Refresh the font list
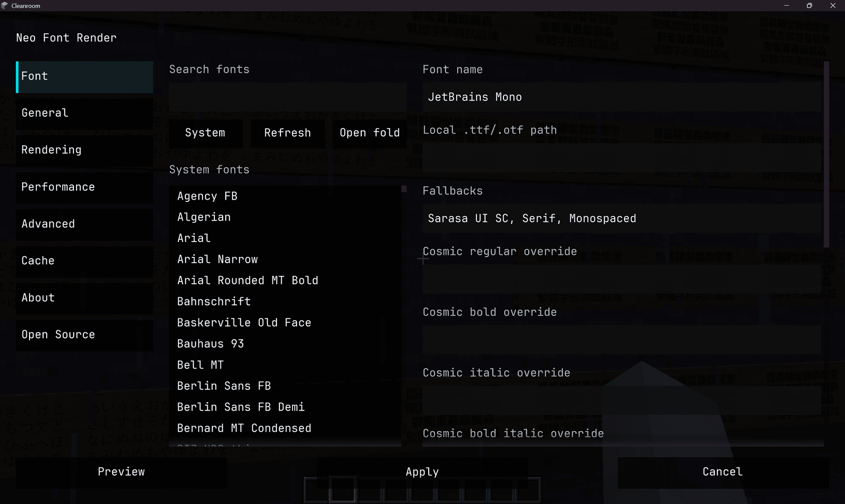Image resolution: width=845 pixels, height=504 pixels. click(x=287, y=133)
